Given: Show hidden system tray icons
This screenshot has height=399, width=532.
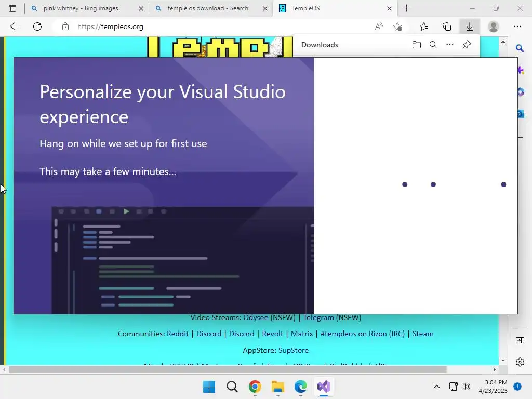Looking at the screenshot, I should pos(437,387).
